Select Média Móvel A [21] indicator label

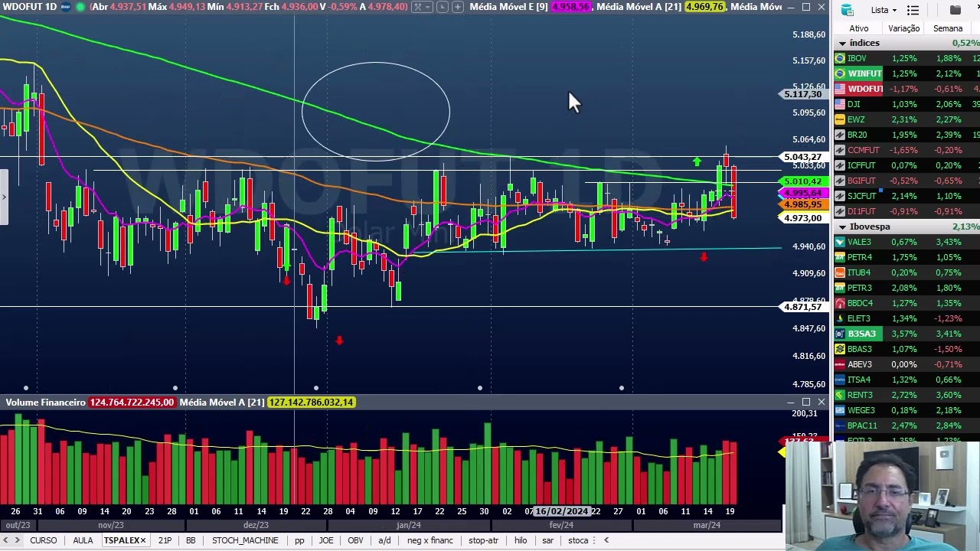pos(639,7)
